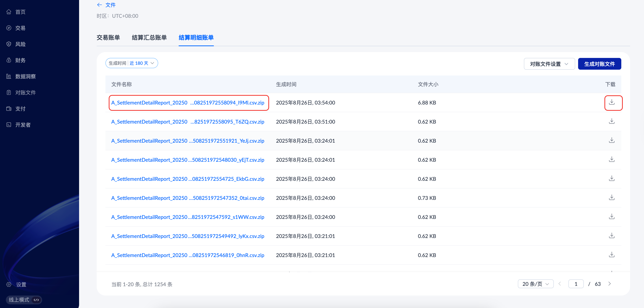Click download icon for YeJj.csv.zip row
The height and width of the screenshot is (308, 644).
tap(611, 140)
